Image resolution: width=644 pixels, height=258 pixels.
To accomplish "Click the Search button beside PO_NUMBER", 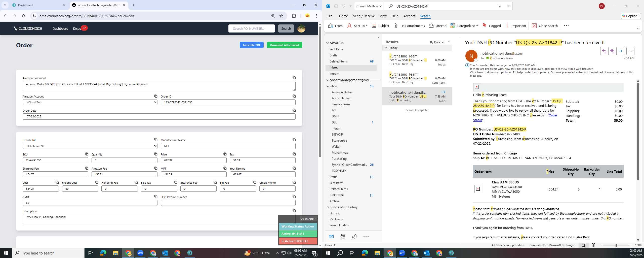I will [x=286, y=28].
